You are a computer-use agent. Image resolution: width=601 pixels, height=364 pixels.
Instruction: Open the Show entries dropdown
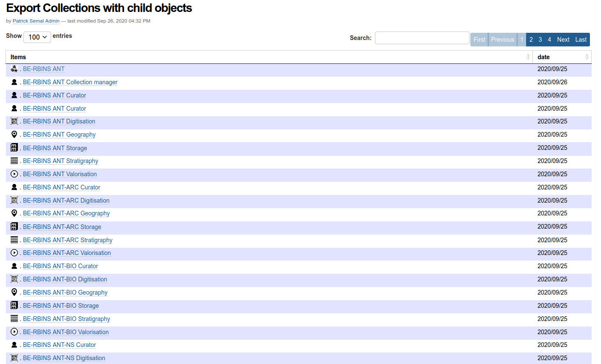click(37, 37)
